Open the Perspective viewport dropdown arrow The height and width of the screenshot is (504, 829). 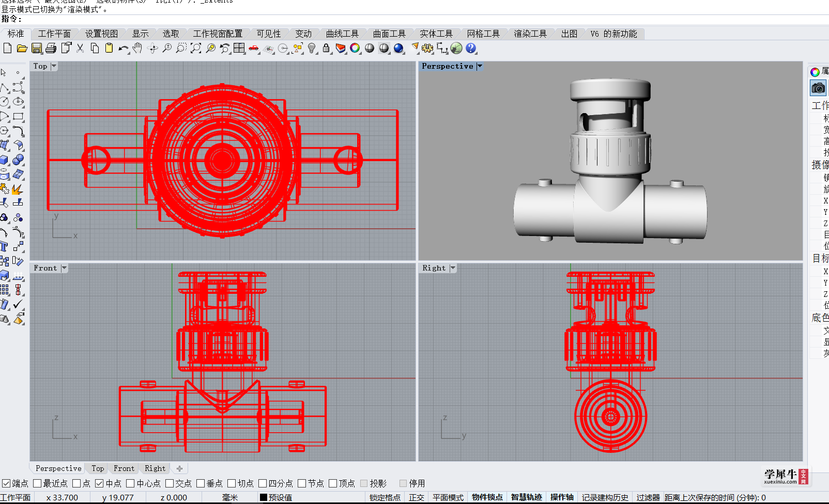(479, 66)
